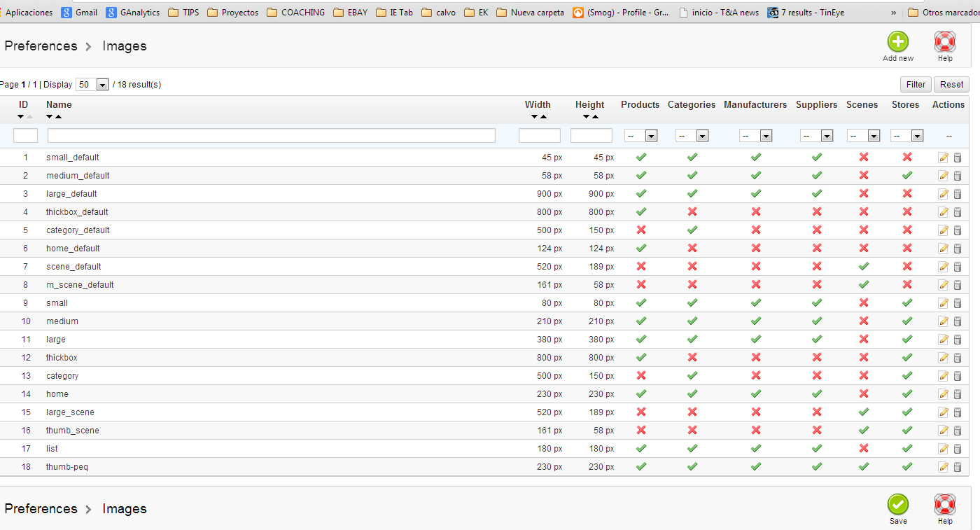Toggle Manufacturers status for home_default
This screenshot has height=530, width=980.
click(x=756, y=249)
